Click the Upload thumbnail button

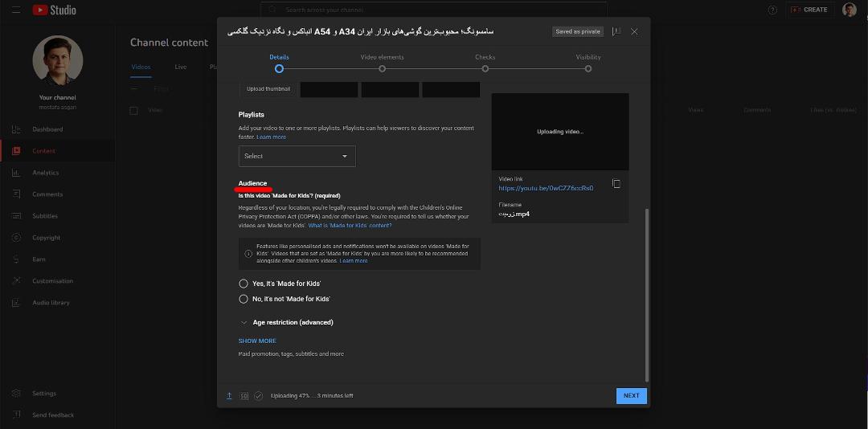coord(268,88)
